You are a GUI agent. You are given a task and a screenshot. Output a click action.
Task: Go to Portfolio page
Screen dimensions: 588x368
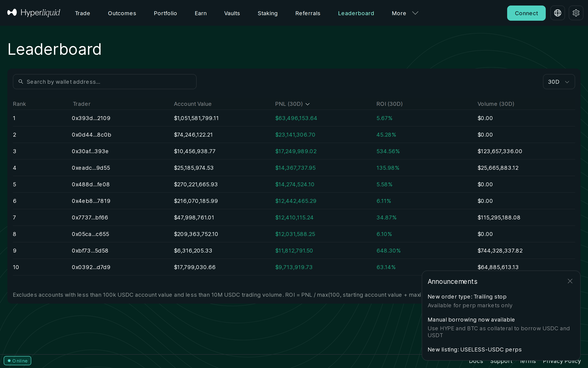[165, 13]
